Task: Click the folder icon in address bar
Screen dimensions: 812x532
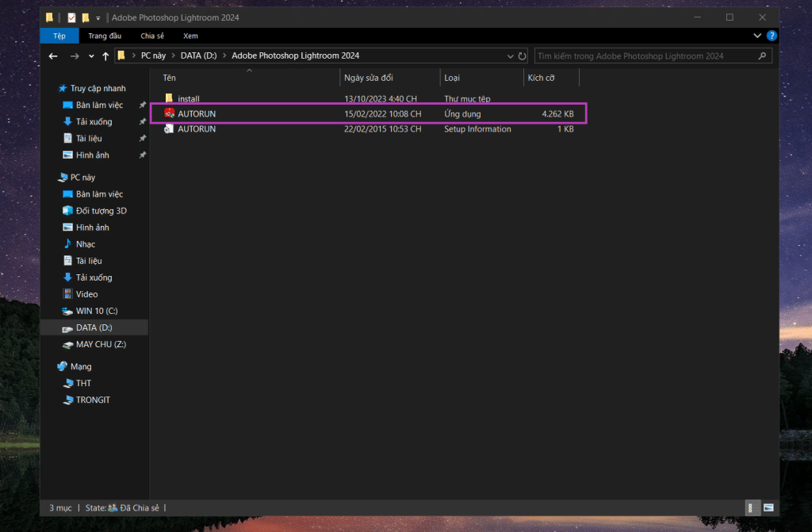Action: click(x=121, y=55)
